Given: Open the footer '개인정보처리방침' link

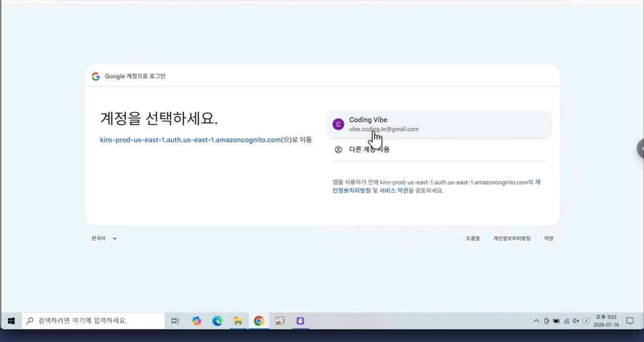Looking at the screenshot, I should click(512, 238).
